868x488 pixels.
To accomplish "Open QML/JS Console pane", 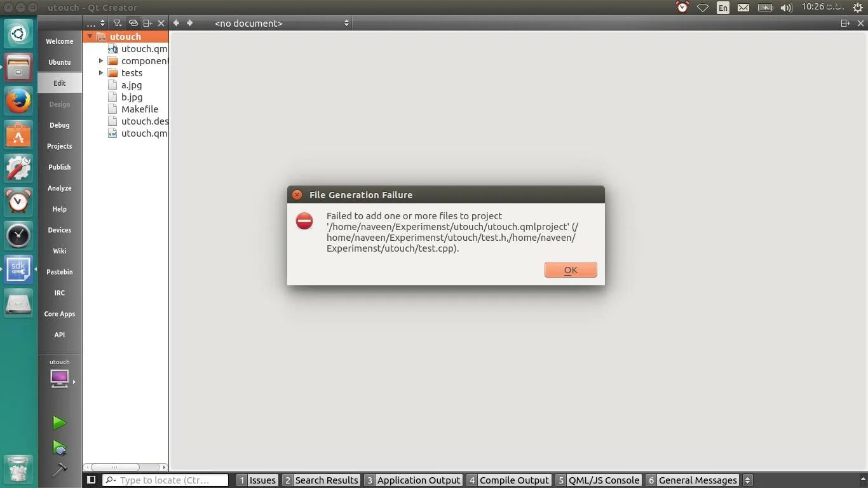I will tap(597, 480).
